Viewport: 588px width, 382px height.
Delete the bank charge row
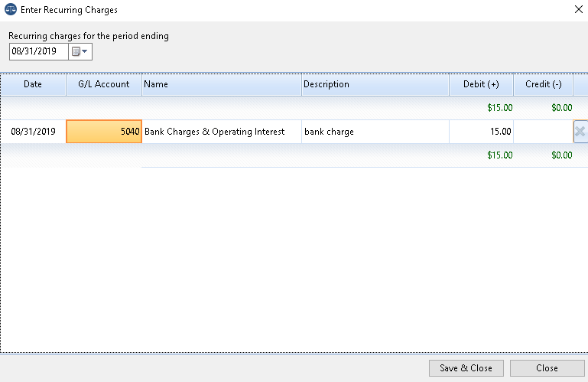[x=580, y=132]
